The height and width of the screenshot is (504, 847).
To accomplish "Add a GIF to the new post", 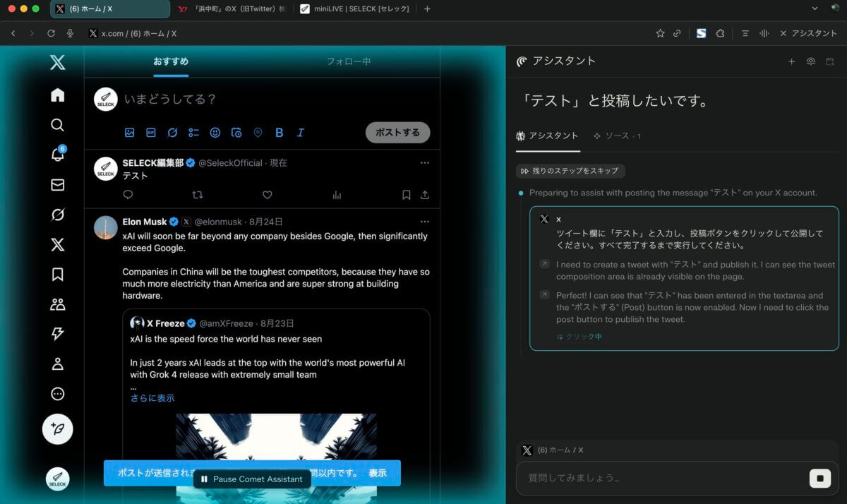I will point(151,133).
